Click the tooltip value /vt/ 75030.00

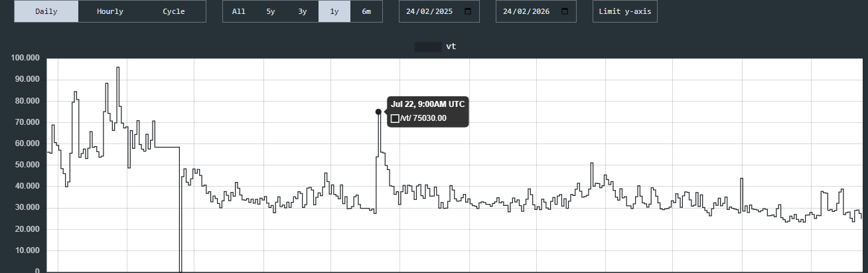coord(423,118)
